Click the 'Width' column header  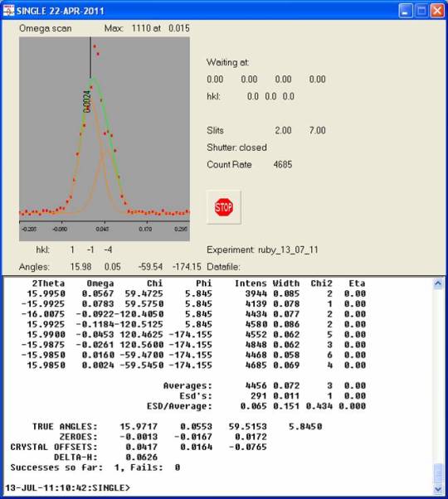click(286, 283)
